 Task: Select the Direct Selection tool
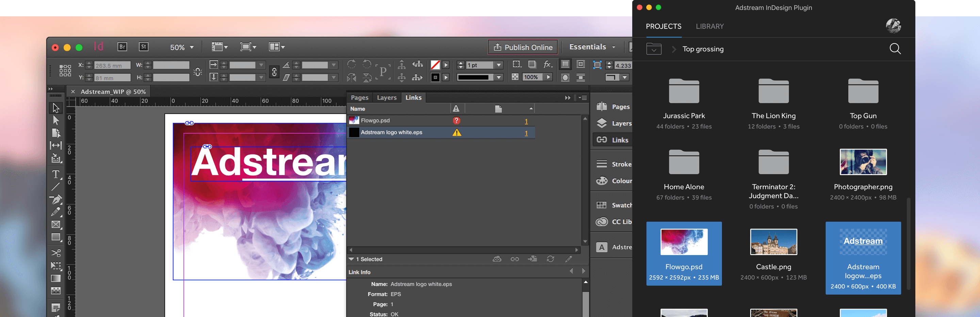[56, 120]
